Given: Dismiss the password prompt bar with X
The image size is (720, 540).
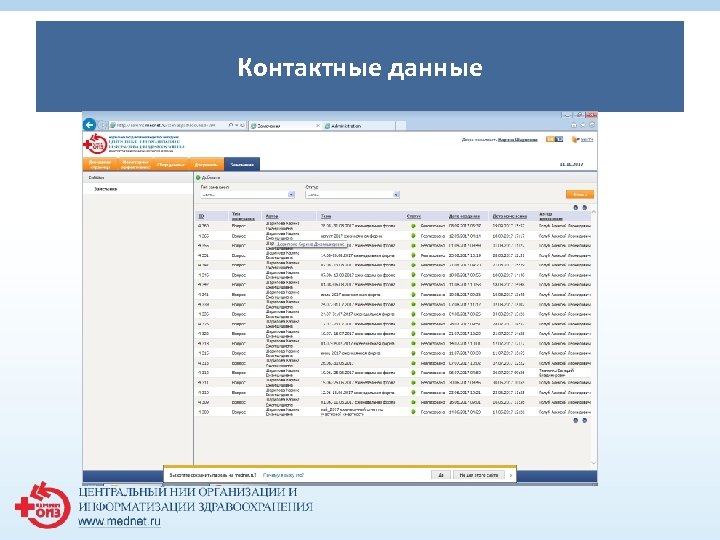Looking at the screenshot, I should point(511,475).
